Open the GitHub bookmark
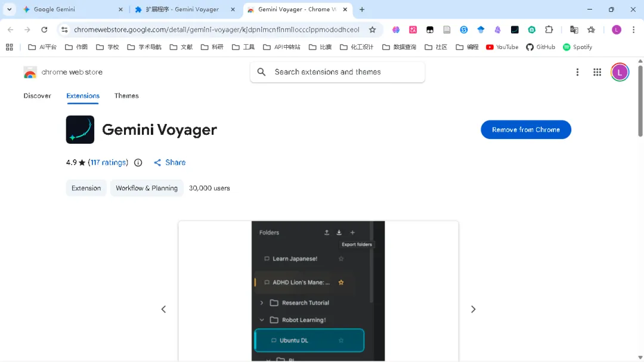This screenshot has height=362, width=644. 540,47
